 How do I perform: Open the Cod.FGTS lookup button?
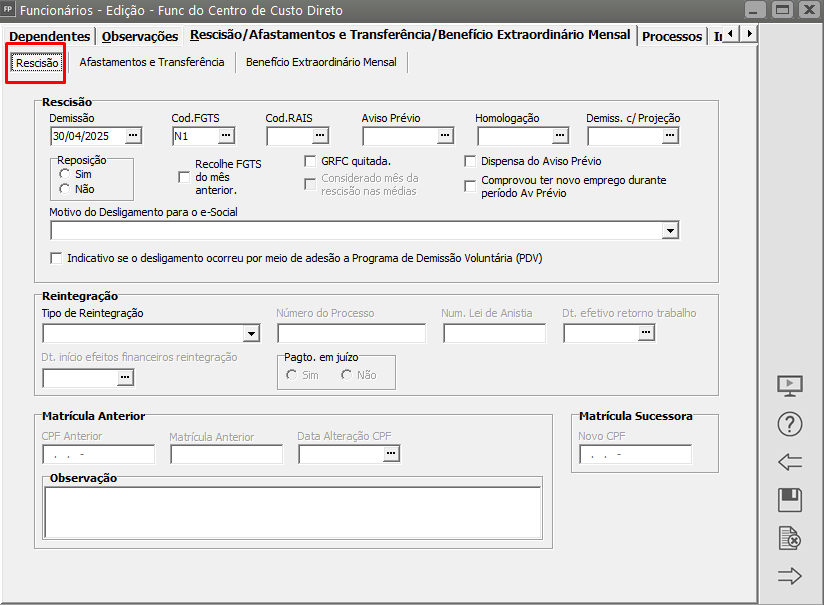tap(226, 136)
